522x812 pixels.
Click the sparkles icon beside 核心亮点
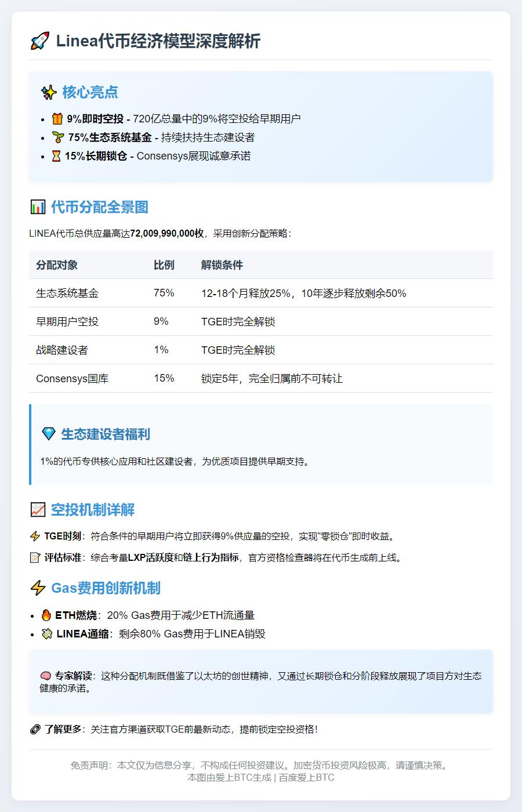coord(48,91)
